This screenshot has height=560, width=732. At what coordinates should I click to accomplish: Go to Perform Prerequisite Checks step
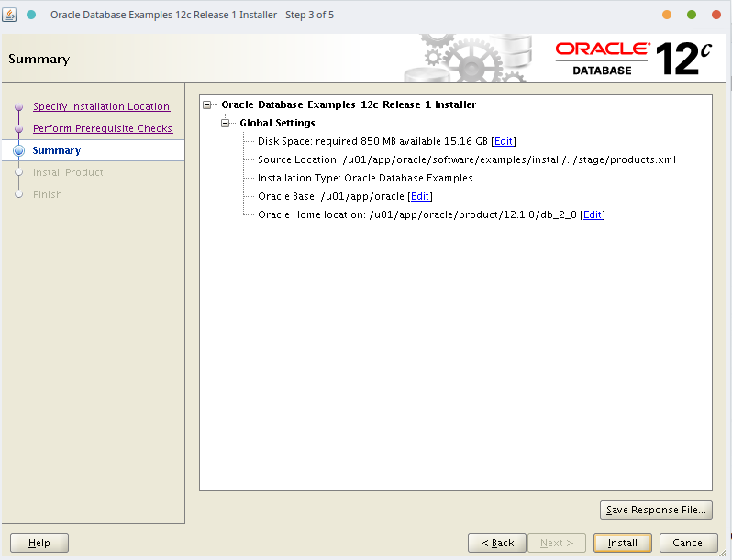click(103, 128)
